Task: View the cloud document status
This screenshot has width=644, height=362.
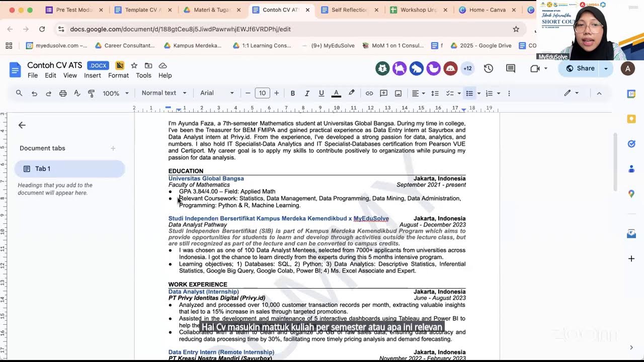Action: point(163,65)
